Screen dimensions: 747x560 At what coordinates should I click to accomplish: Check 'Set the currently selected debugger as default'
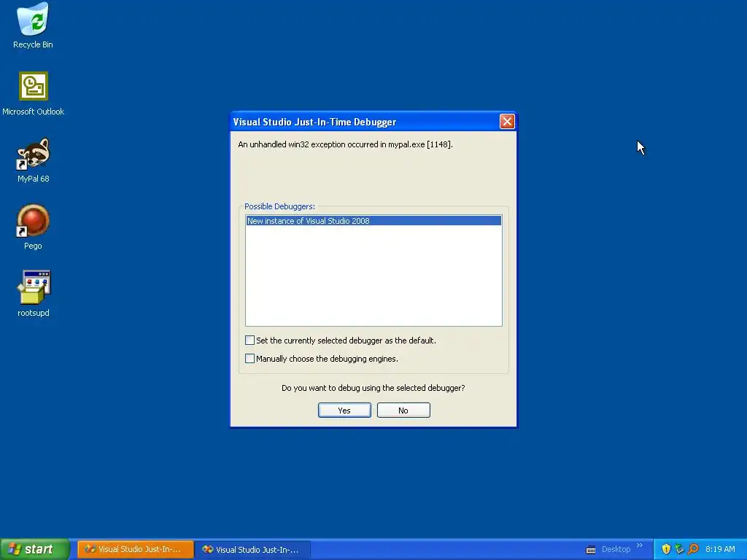[x=249, y=340]
